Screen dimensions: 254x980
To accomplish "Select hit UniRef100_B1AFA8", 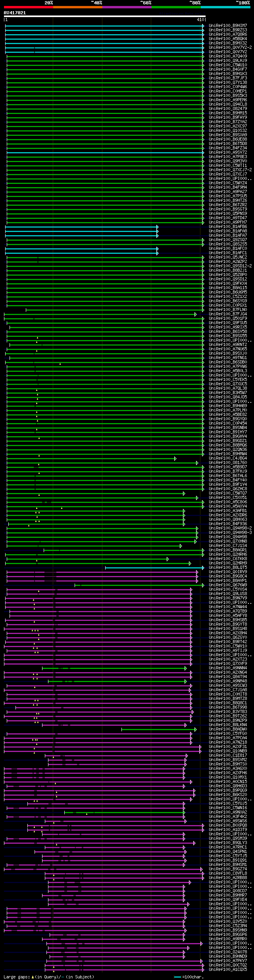I will coord(228,231).
